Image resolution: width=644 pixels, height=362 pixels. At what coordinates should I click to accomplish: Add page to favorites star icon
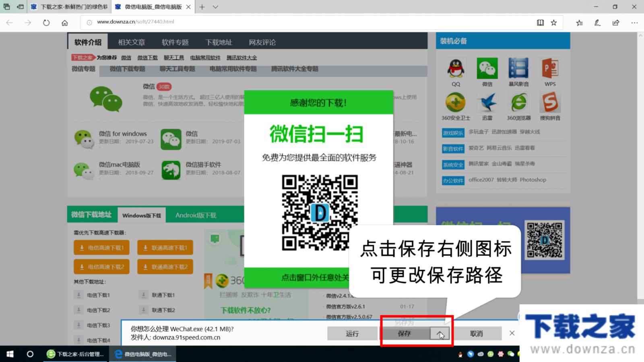coord(554,23)
